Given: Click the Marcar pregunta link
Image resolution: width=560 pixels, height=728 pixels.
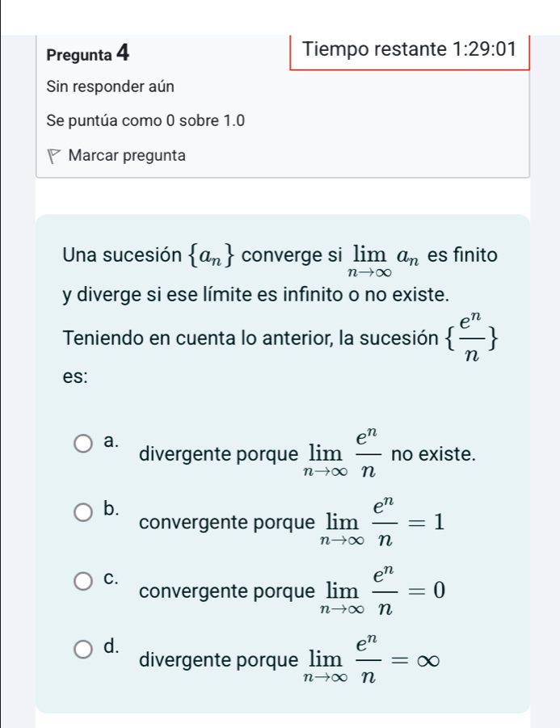Looking at the screenshot, I should 127,155.
